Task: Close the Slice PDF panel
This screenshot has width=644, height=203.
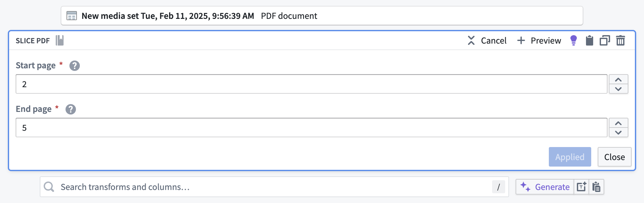Action: [x=614, y=157]
